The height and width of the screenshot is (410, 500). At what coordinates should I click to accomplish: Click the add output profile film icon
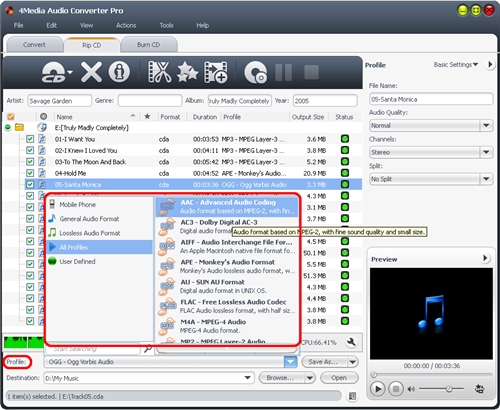pyautogui.click(x=216, y=72)
